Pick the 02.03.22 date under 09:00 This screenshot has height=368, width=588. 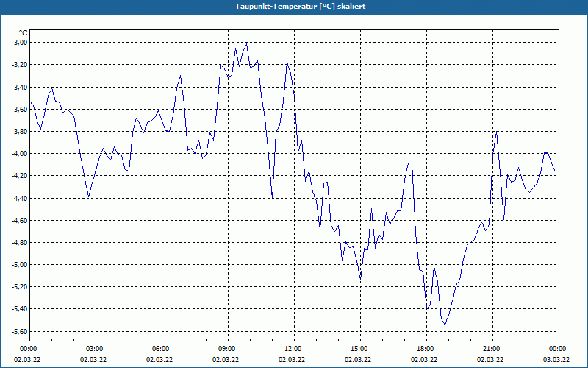[x=226, y=360]
